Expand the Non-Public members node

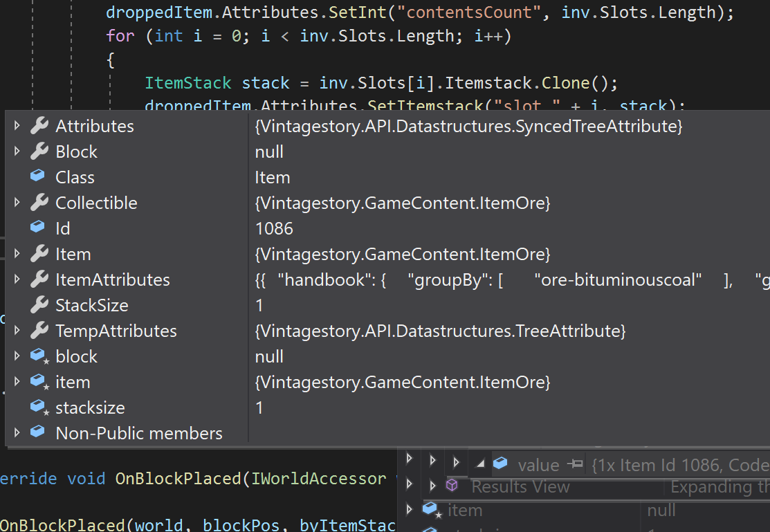(17, 433)
